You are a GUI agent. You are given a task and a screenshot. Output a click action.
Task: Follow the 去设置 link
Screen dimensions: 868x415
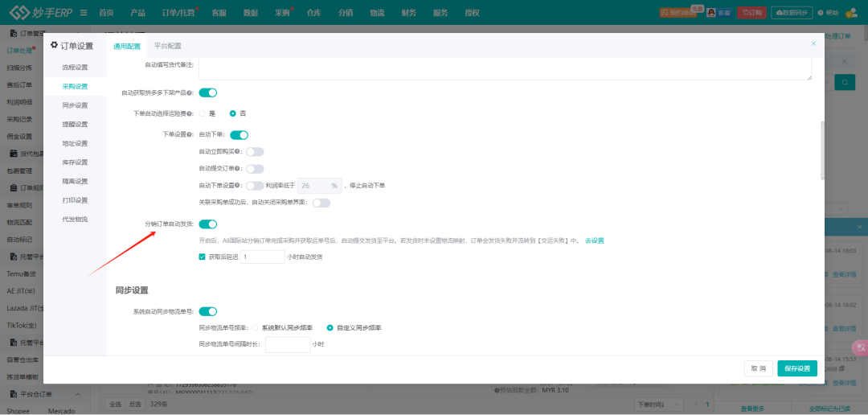click(x=594, y=240)
